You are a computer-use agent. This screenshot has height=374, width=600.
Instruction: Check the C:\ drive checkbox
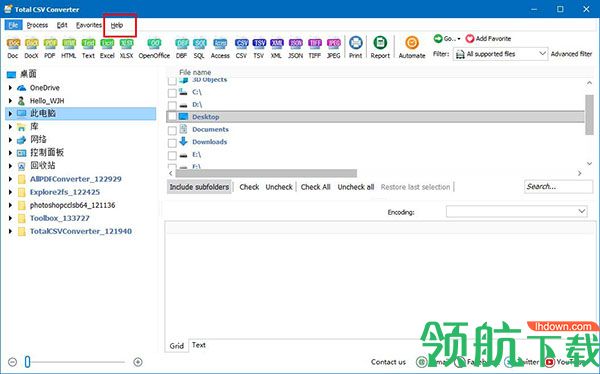[x=172, y=93]
